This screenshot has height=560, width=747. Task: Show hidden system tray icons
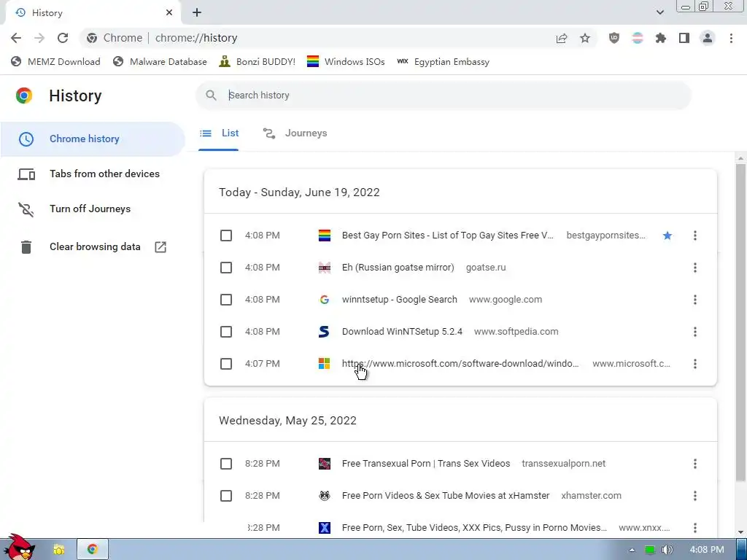point(632,550)
